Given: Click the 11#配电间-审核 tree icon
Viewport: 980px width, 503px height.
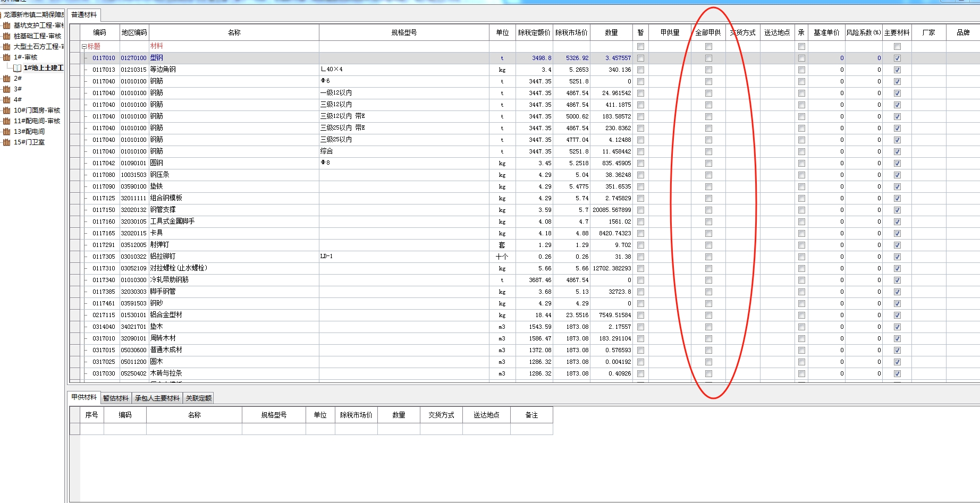Looking at the screenshot, I should click(x=6, y=121).
